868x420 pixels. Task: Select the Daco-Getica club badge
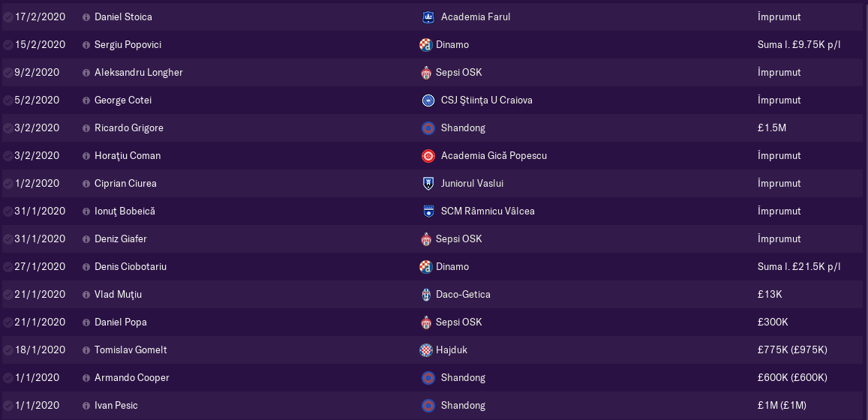[x=425, y=295]
